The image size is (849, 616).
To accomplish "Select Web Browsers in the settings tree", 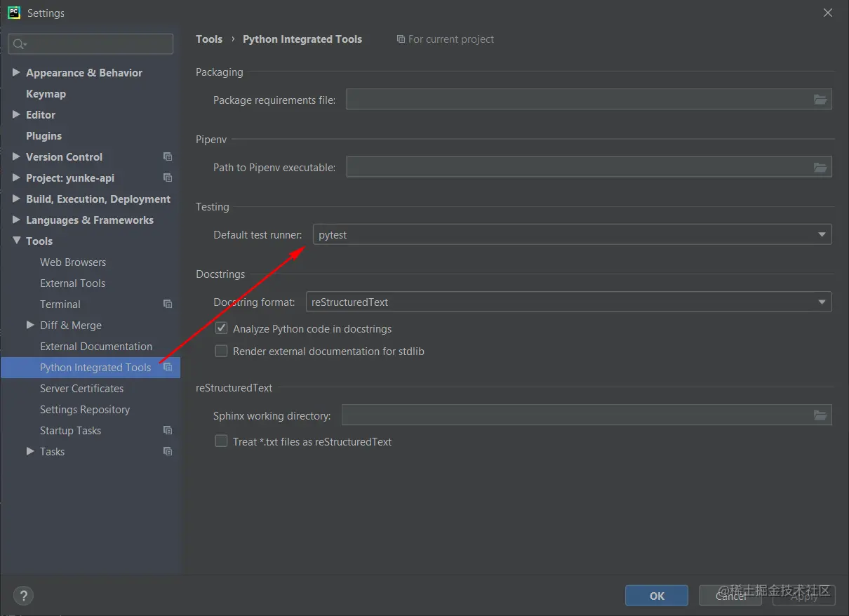I will [73, 262].
